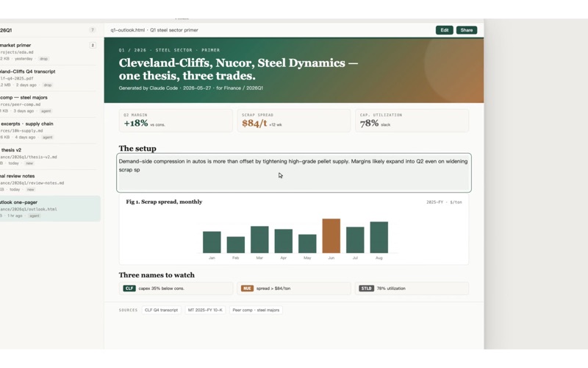Click the 26Q1 sidebar header

6,30
